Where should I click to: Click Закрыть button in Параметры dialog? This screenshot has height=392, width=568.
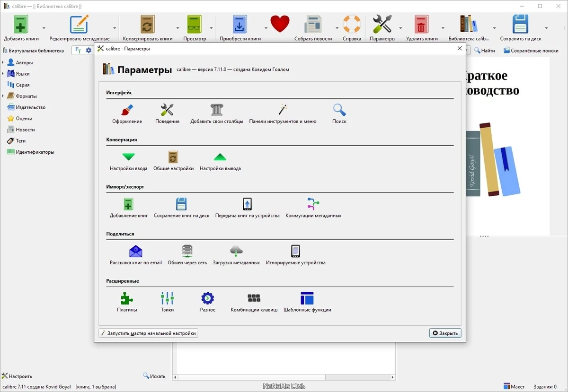[x=445, y=333]
